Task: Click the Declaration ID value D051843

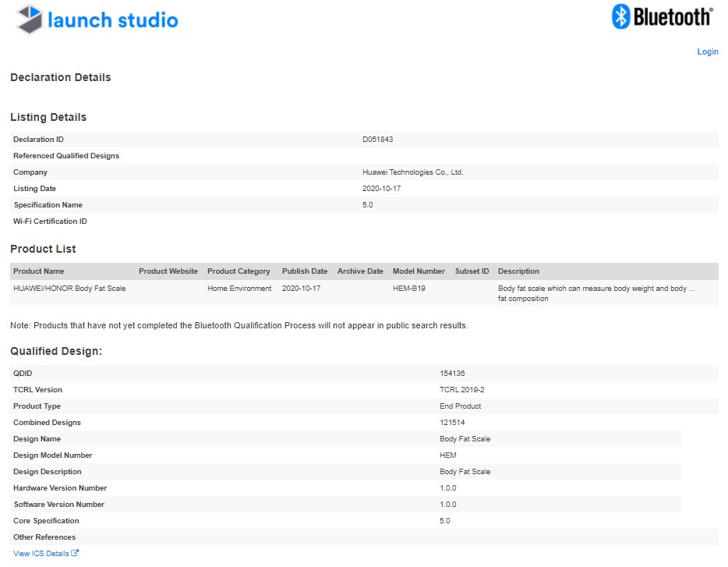Action: click(x=378, y=140)
